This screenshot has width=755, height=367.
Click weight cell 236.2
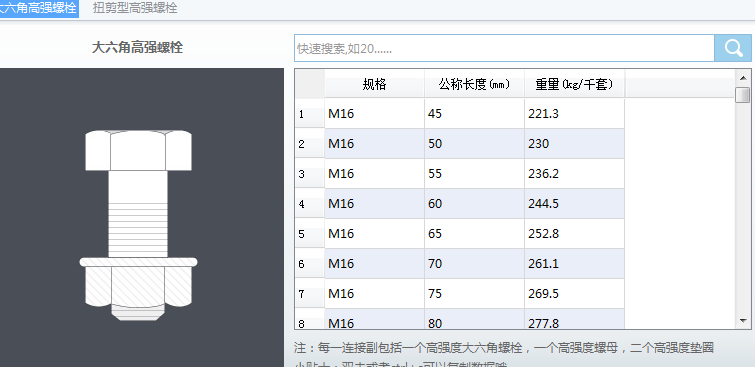[x=574, y=174]
